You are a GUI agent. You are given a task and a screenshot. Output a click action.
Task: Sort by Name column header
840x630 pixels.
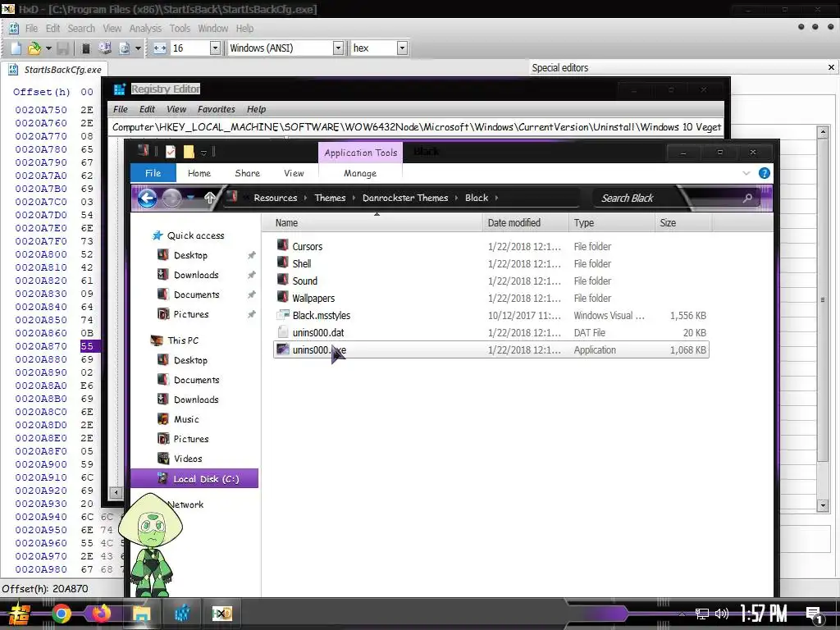coord(372,223)
